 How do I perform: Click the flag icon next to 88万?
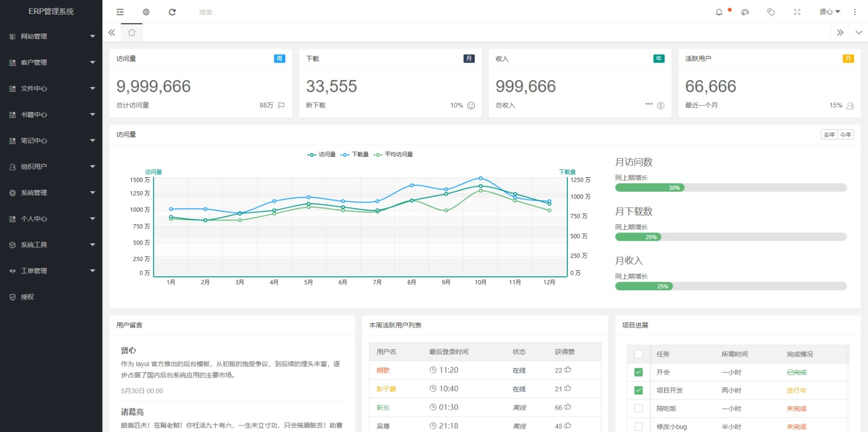point(281,105)
